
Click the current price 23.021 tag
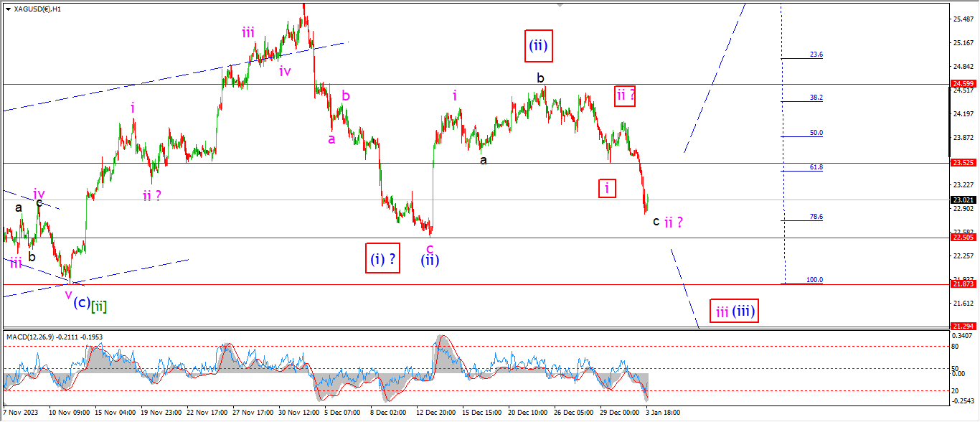962,200
